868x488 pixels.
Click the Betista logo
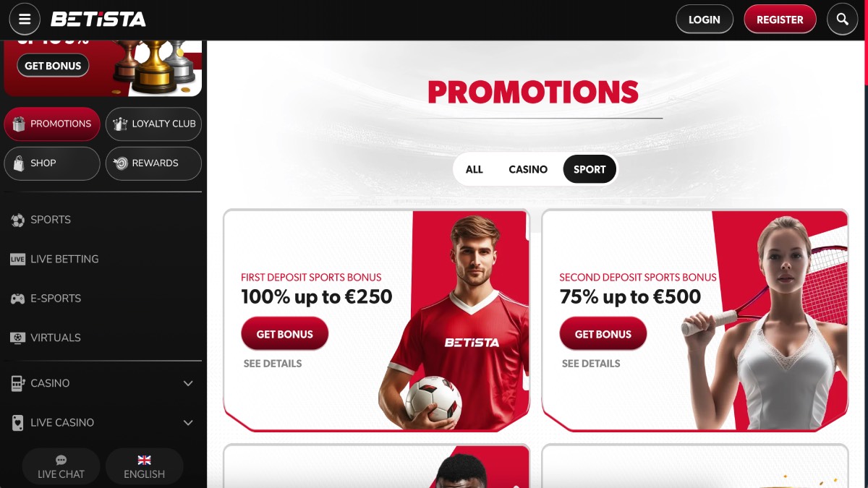click(x=98, y=20)
